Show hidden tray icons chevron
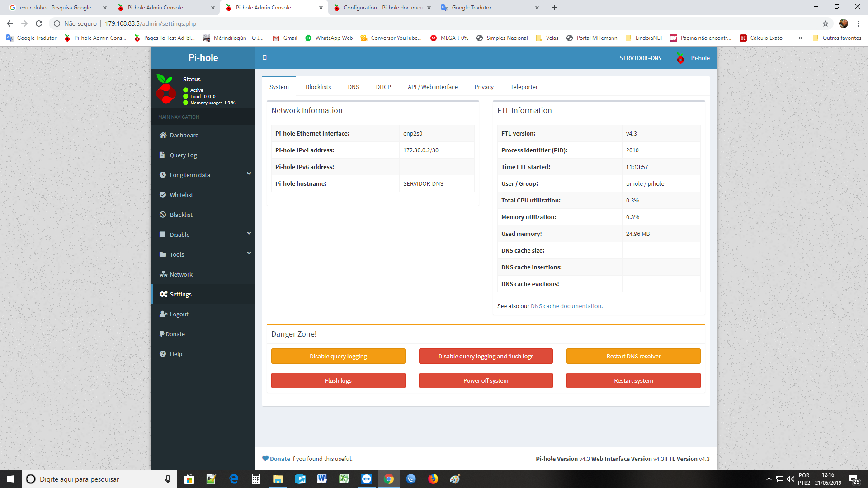This screenshot has width=868, height=488. point(769,479)
